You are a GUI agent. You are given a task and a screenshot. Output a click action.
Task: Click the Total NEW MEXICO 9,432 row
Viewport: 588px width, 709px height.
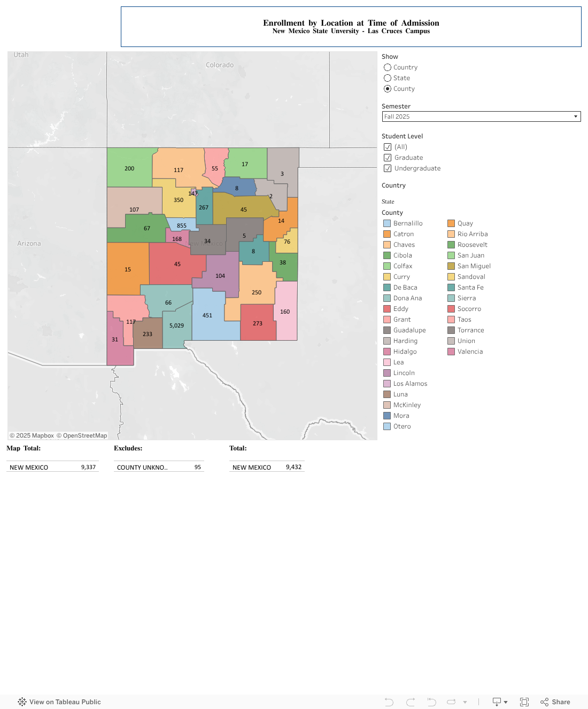click(267, 467)
